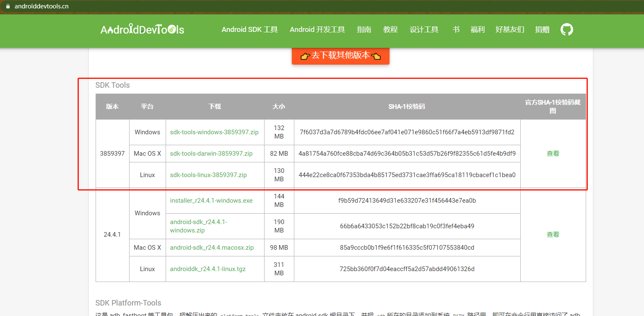Select the 130 MB size cell
Image resolution: width=644 pixels, height=316 pixels.
(x=279, y=175)
